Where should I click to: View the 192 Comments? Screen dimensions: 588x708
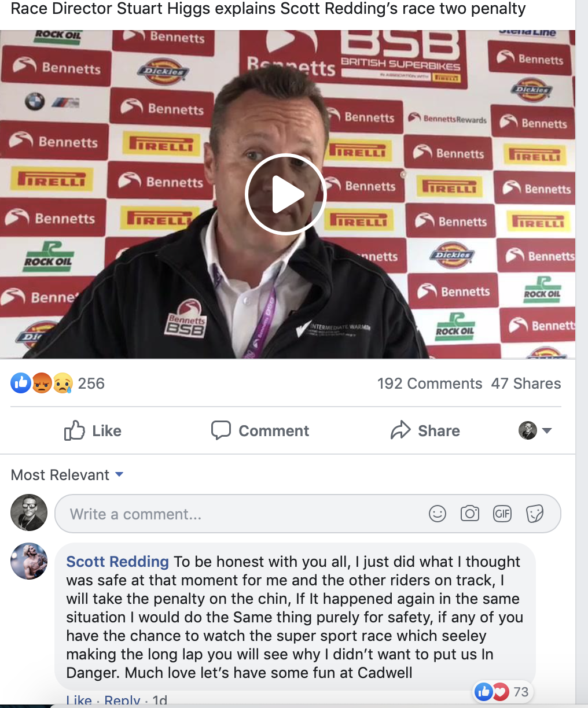tap(429, 383)
